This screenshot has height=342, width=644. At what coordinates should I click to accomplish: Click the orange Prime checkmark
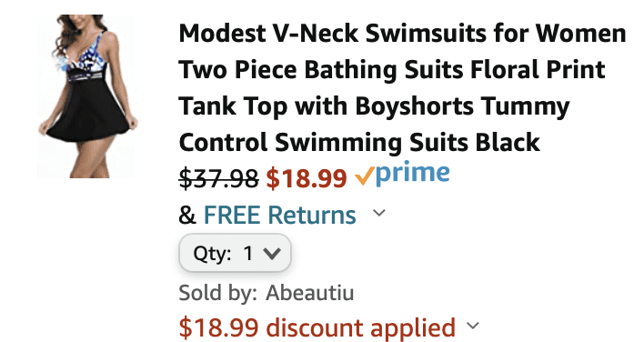point(365,176)
